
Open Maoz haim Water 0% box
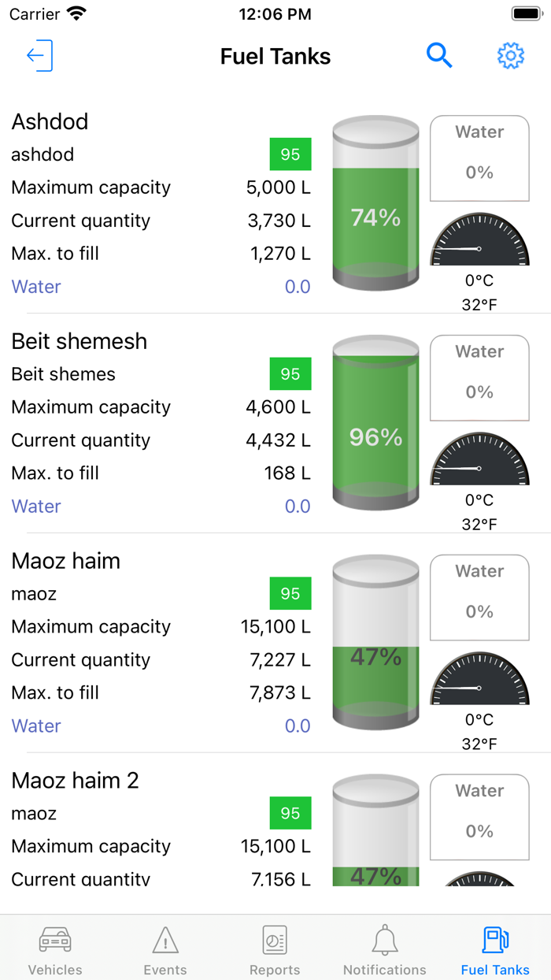click(479, 598)
